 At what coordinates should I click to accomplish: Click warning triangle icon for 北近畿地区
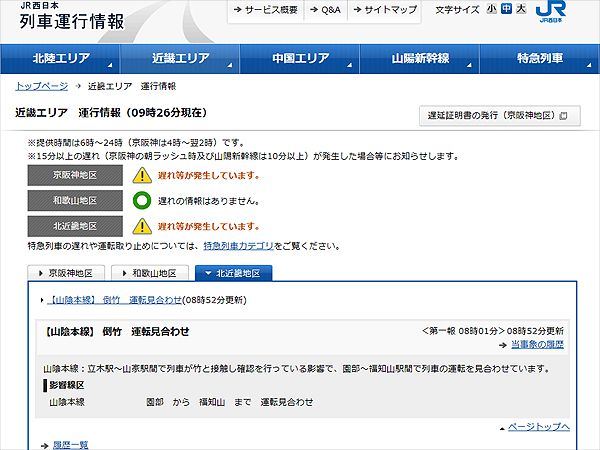click(142, 226)
